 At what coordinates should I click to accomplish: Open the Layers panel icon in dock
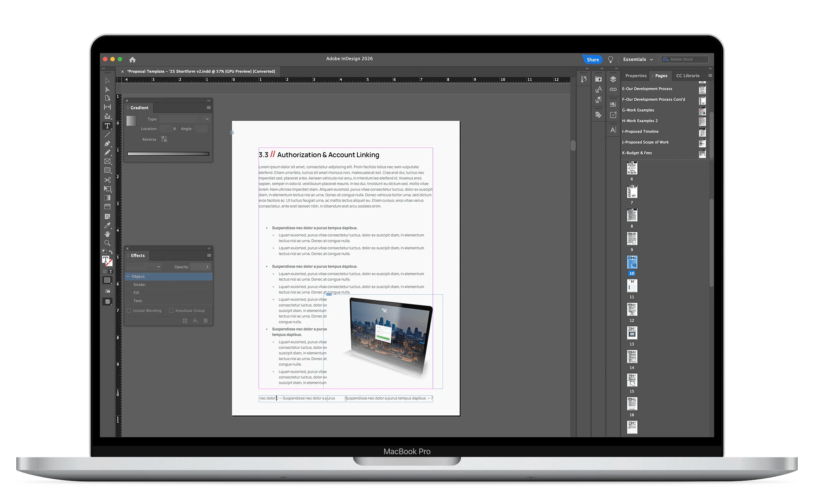(613, 79)
